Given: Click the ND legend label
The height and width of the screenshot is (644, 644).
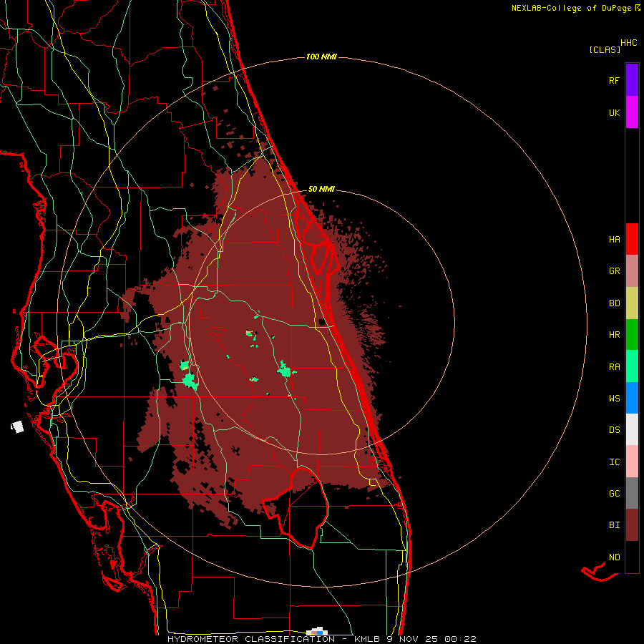Looking at the screenshot, I should [614, 557].
